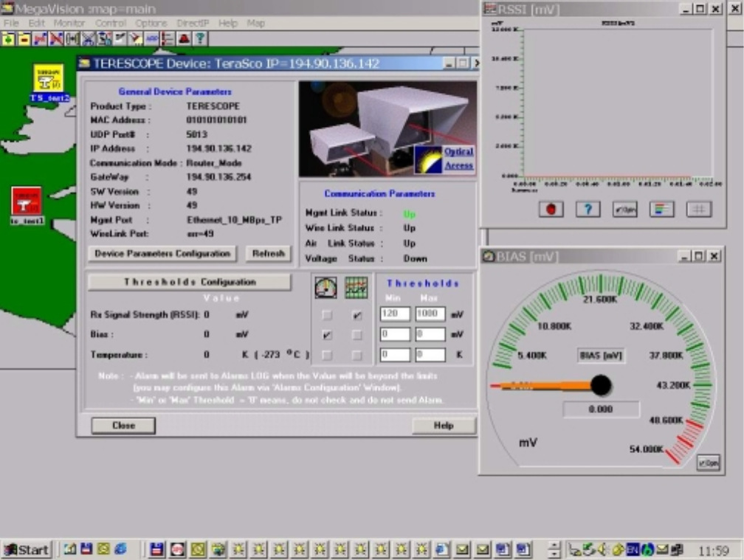The height and width of the screenshot is (560, 744).
Task: Open the Options menu
Action: (x=151, y=23)
